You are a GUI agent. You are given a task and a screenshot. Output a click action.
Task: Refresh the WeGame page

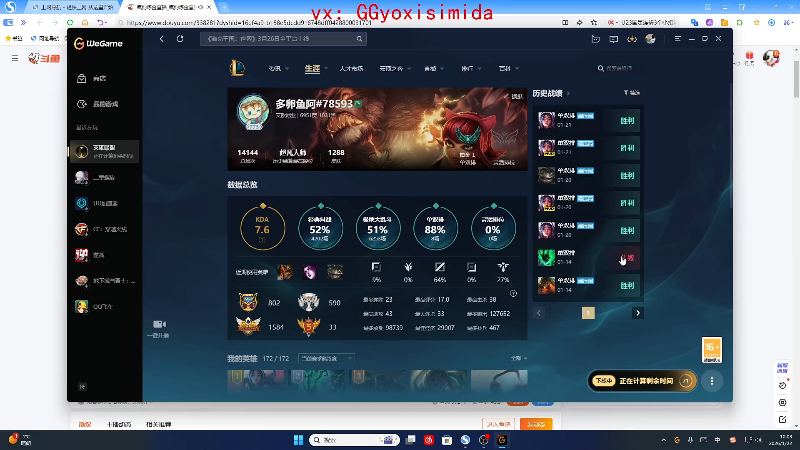[x=180, y=39]
